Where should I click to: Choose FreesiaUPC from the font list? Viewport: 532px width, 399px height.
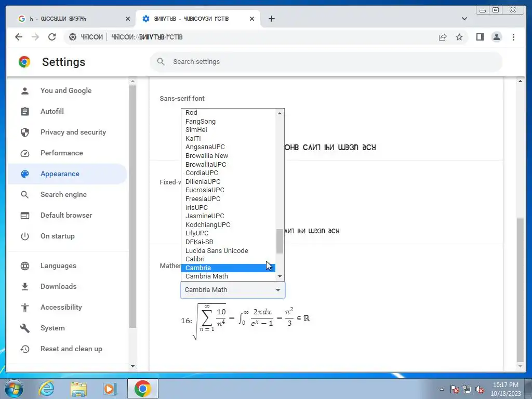pyautogui.click(x=229, y=199)
